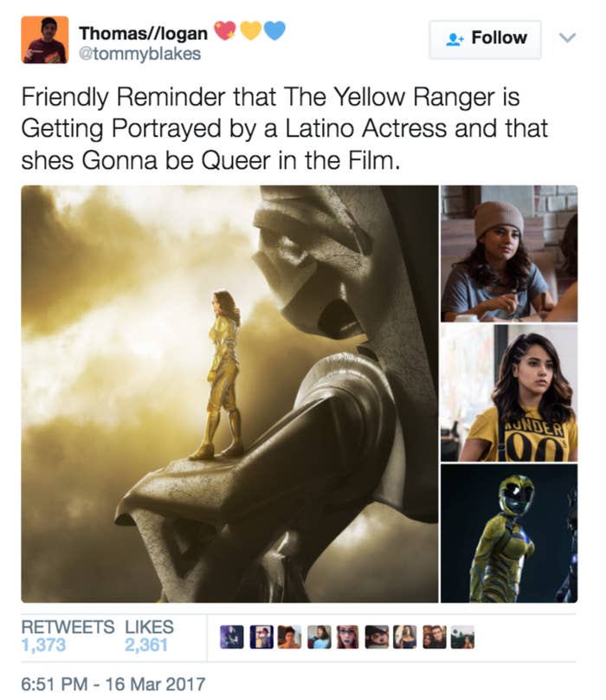This screenshot has height=700, width=606.
Task: Open the second liker avatar with dark blue border
Action: (x=261, y=637)
